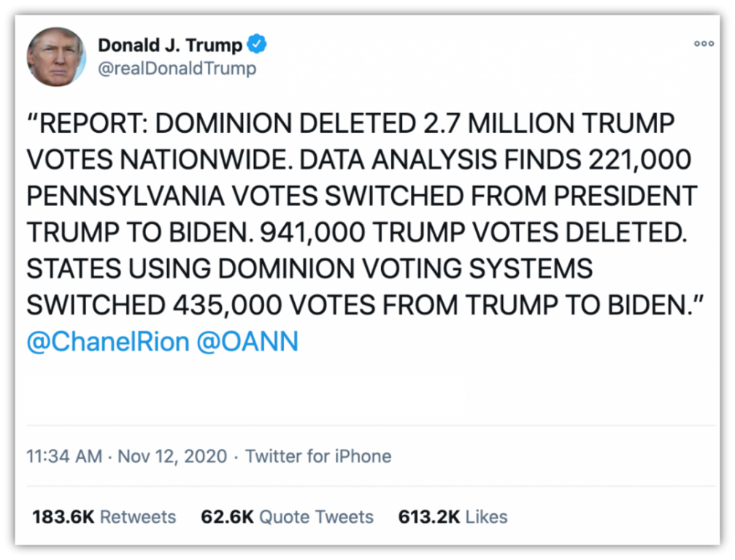Select the Retweets label
This screenshot has height=560, width=735.
point(138,517)
